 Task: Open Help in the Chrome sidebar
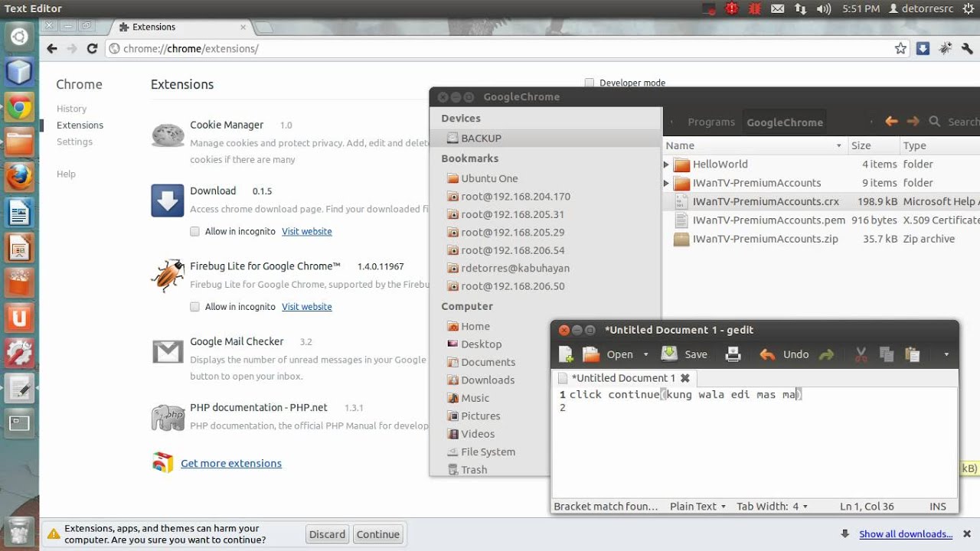pos(66,174)
